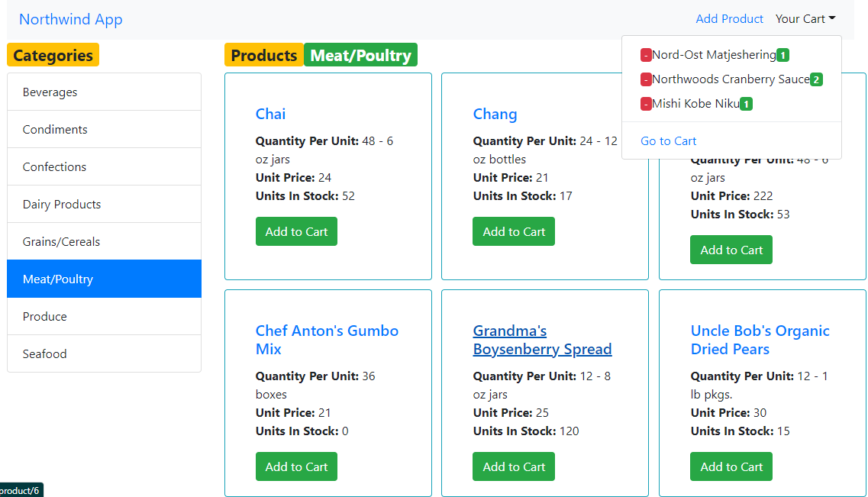Add Chef Anton's Gumbo Mix to cart
Viewport: 868px width, 497px height.
tap(296, 466)
